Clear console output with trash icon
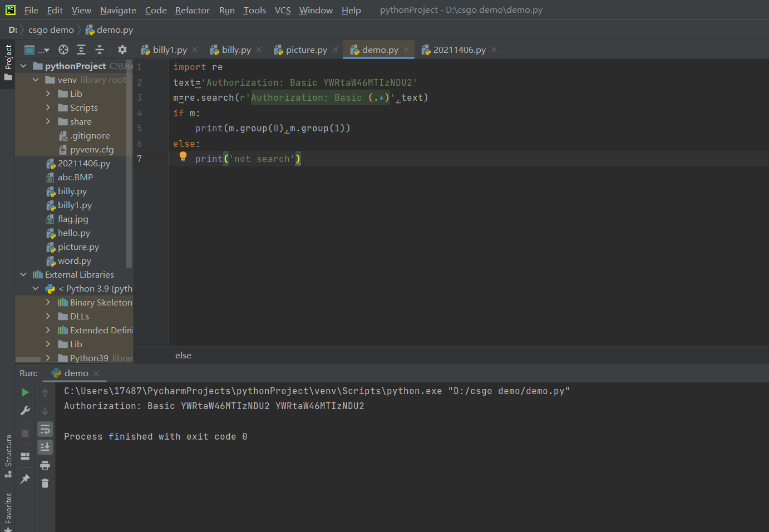Viewport: 769px width, 532px height. 45,483
